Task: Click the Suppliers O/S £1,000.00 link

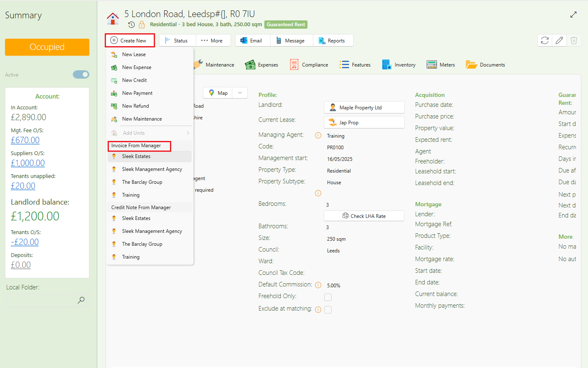Action: point(28,163)
